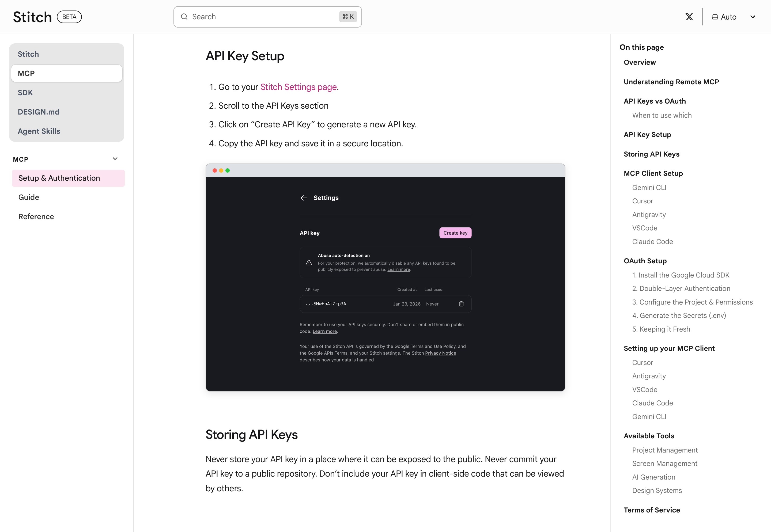The image size is (771, 532).
Task: Click the trash icon for key SNwHoAtZcp3A
Action: tap(461, 304)
